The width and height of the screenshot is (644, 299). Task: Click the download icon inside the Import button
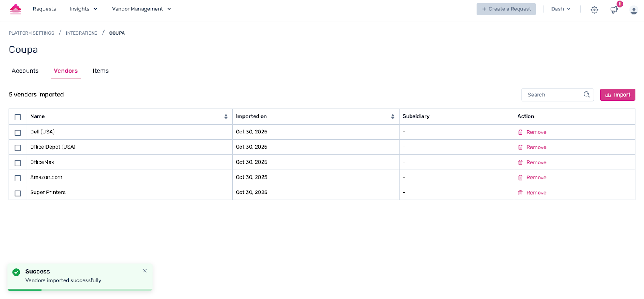click(x=608, y=95)
